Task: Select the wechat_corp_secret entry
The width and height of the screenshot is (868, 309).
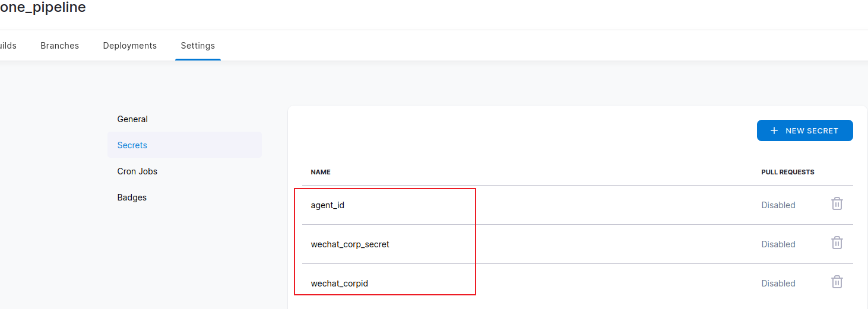Action: [350, 244]
